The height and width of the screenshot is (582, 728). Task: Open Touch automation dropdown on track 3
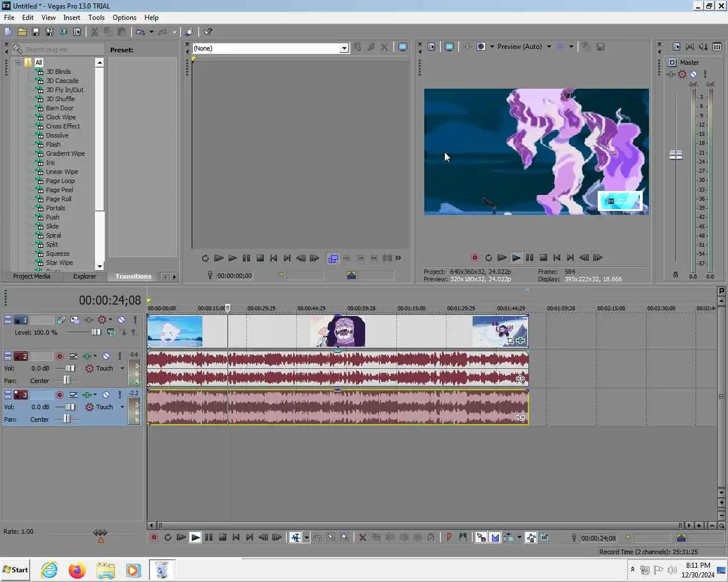122,407
